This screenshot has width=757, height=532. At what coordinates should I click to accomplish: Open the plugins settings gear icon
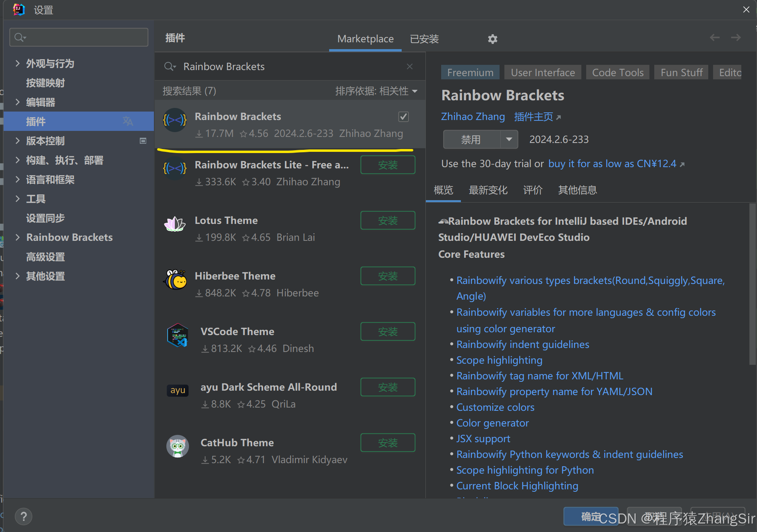pos(492,39)
